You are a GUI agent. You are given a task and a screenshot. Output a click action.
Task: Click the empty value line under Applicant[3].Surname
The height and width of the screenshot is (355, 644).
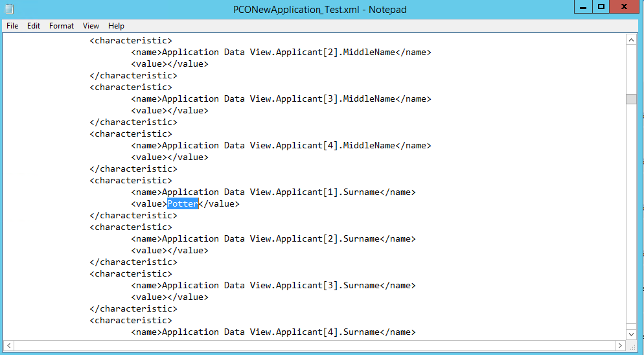coord(170,297)
